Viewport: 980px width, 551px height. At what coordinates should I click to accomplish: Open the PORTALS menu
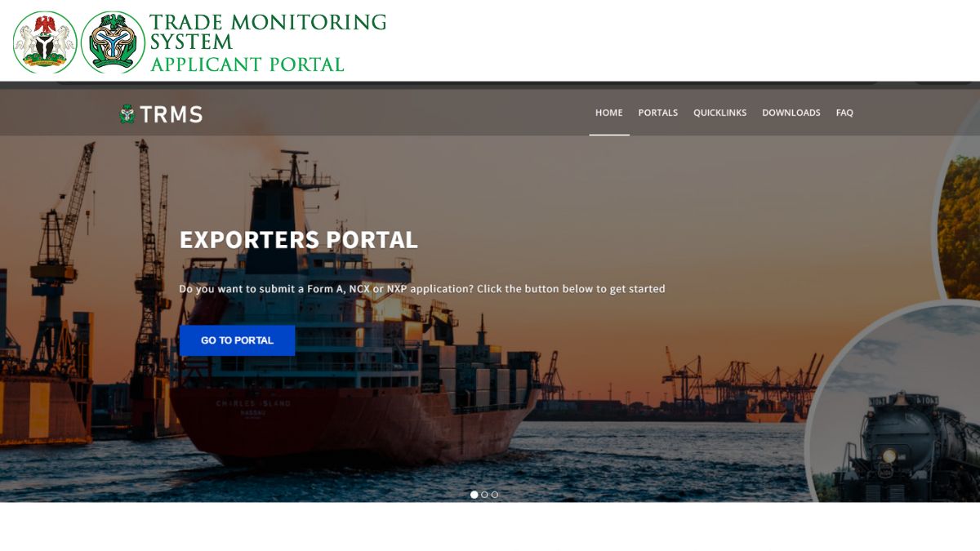click(x=658, y=113)
